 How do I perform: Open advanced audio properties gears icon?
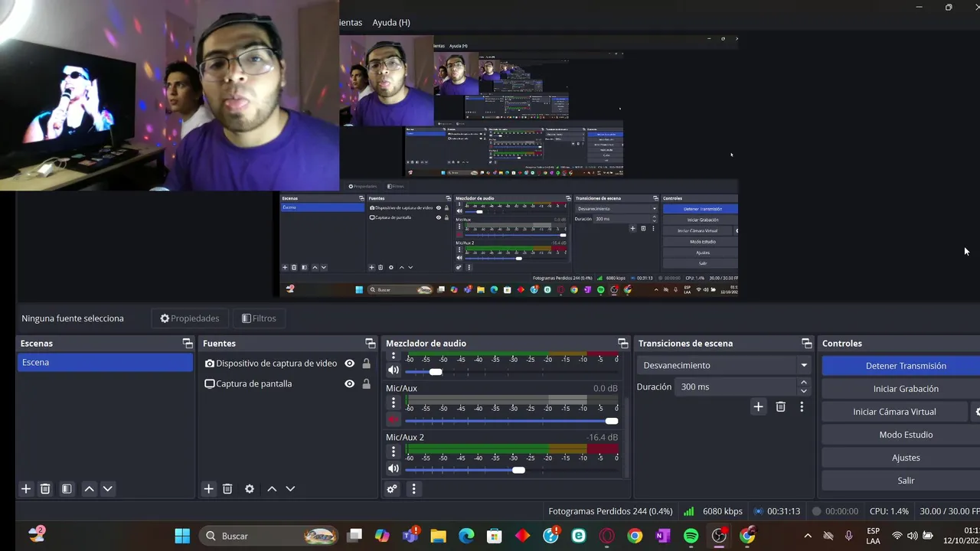(392, 488)
